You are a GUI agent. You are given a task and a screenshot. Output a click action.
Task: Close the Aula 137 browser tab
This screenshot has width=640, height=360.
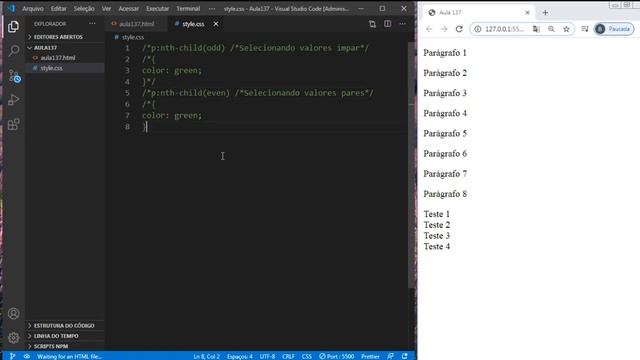point(527,13)
